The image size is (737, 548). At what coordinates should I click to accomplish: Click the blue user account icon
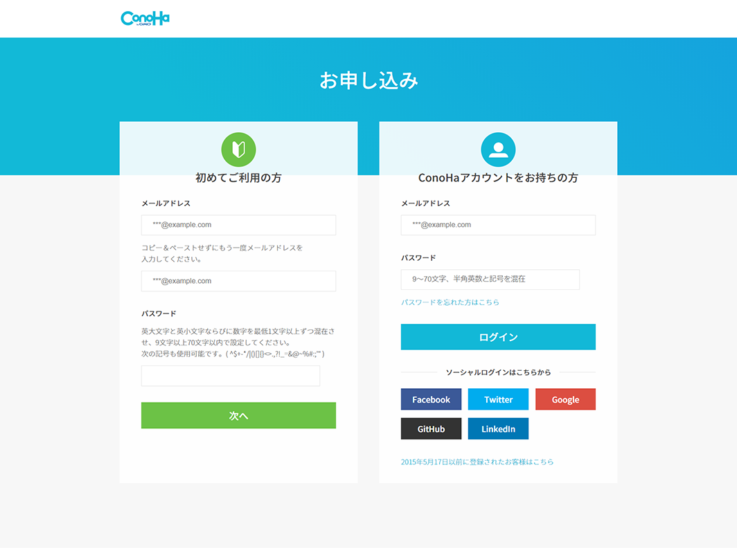498,149
